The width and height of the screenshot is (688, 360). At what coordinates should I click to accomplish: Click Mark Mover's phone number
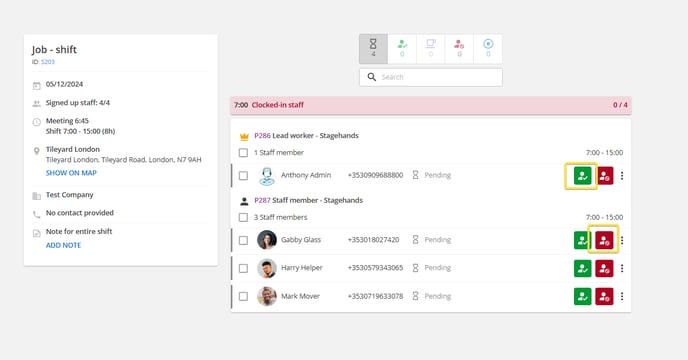375,296
